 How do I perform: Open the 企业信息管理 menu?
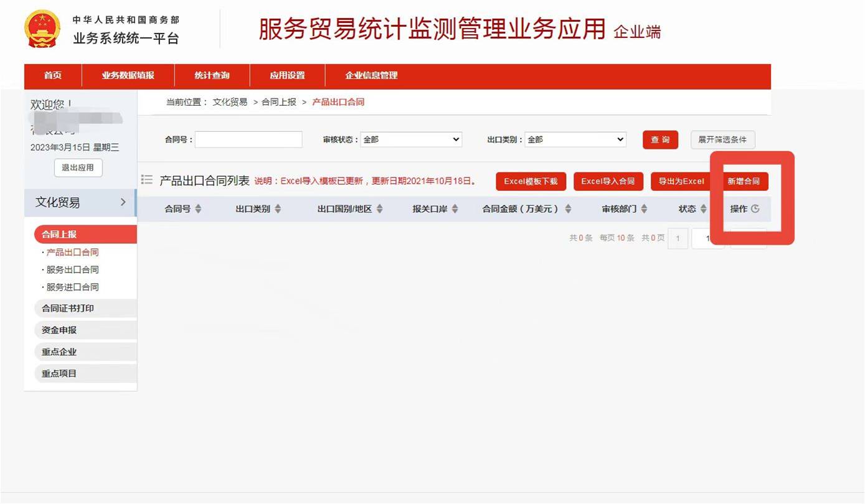point(371,75)
